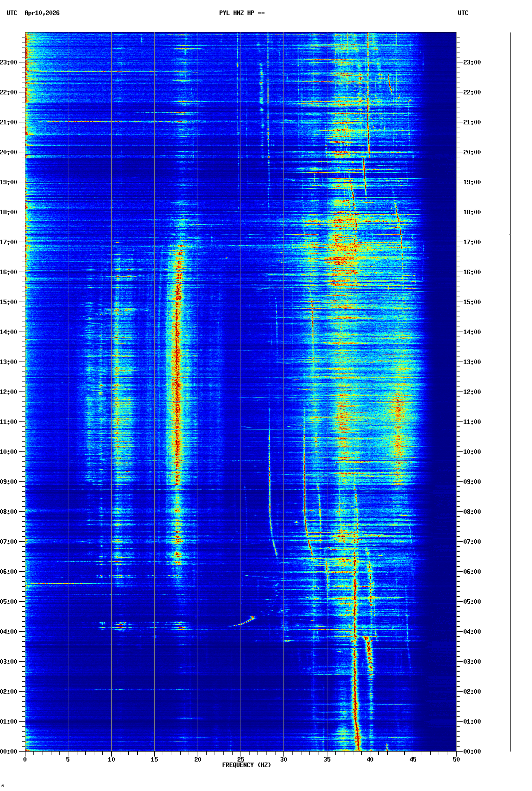
Task: Click the 15 Hz frequency axis label
Action: pos(154,760)
